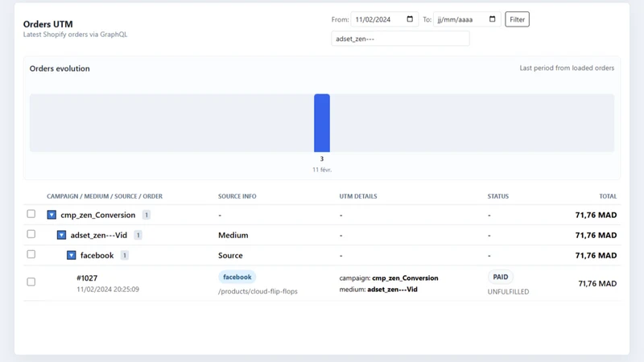This screenshot has width=644, height=362.
Task: Click the Filter button
Action: (x=517, y=19)
